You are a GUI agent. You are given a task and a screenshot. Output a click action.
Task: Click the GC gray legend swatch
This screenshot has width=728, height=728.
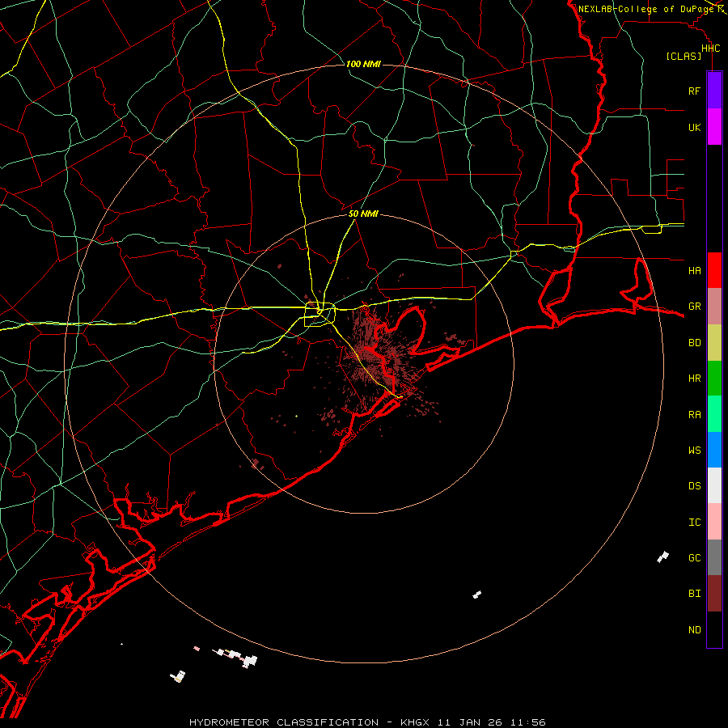click(714, 557)
